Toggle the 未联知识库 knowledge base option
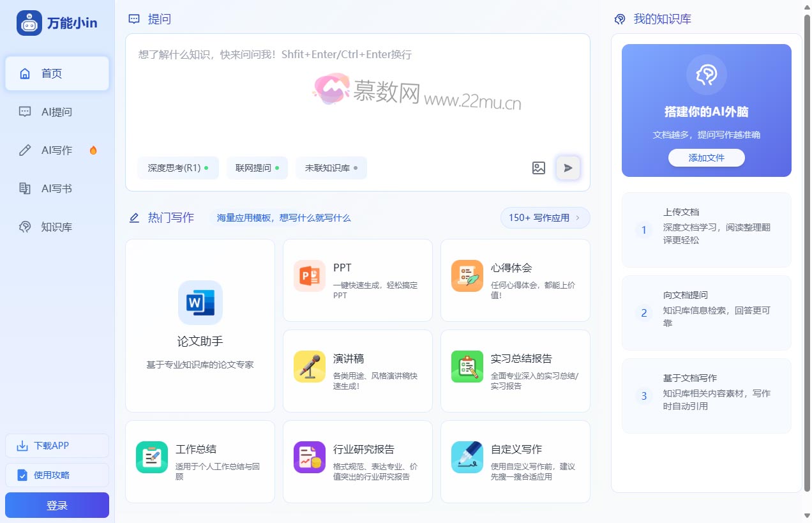Image resolution: width=812 pixels, height=523 pixels. click(x=331, y=168)
